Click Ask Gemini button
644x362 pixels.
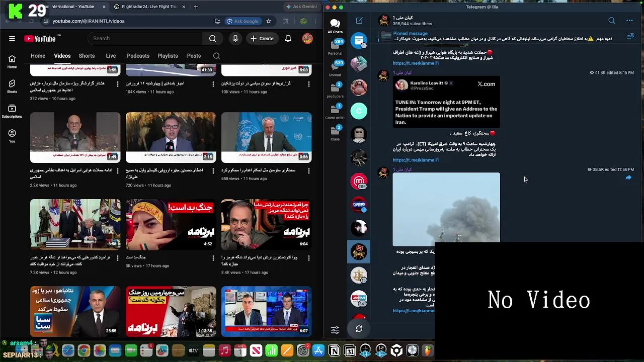pos(301,7)
